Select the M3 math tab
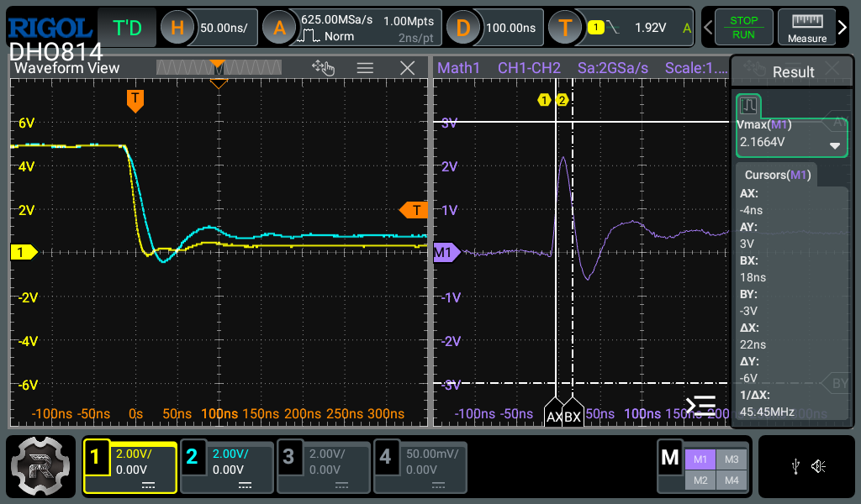 pyautogui.click(x=732, y=459)
